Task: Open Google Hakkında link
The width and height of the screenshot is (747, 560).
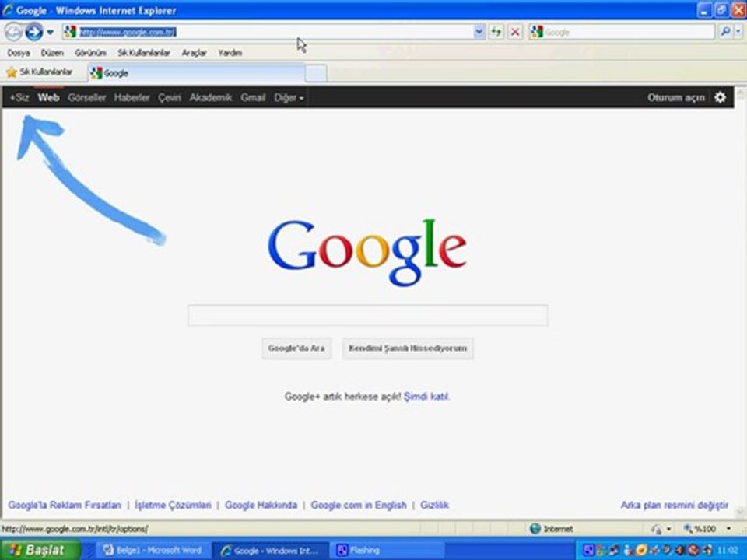Action: 261,505
